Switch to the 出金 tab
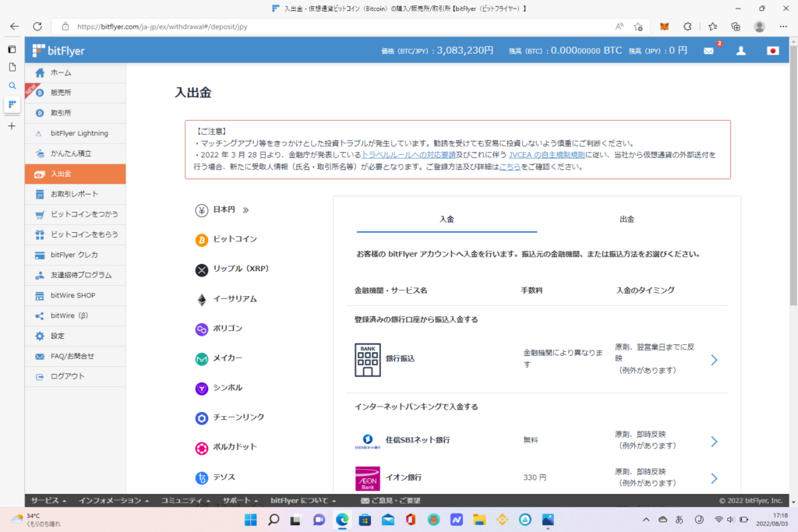Screen dimensions: 798x532 coord(627,220)
